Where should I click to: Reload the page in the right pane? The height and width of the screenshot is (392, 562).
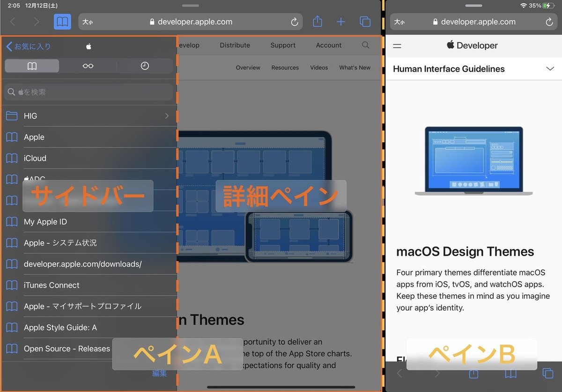[x=549, y=22]
